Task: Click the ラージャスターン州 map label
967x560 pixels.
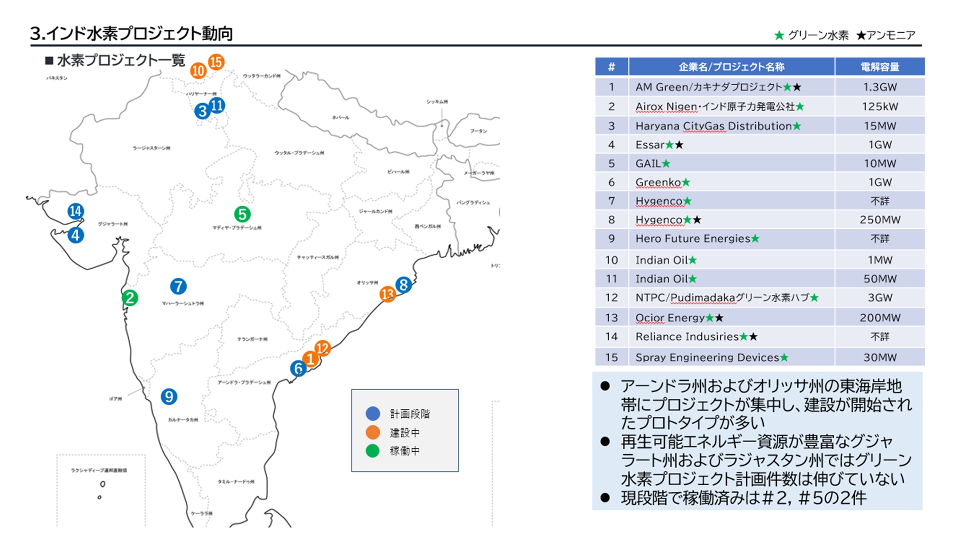Action: click(151, 148)
